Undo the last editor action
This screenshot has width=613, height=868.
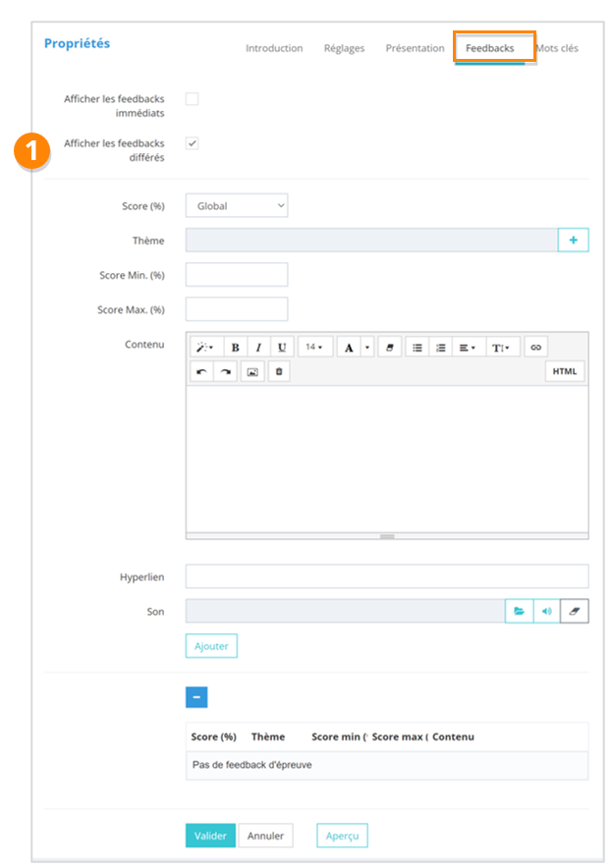pyautogui.click(x=201, y=372)
